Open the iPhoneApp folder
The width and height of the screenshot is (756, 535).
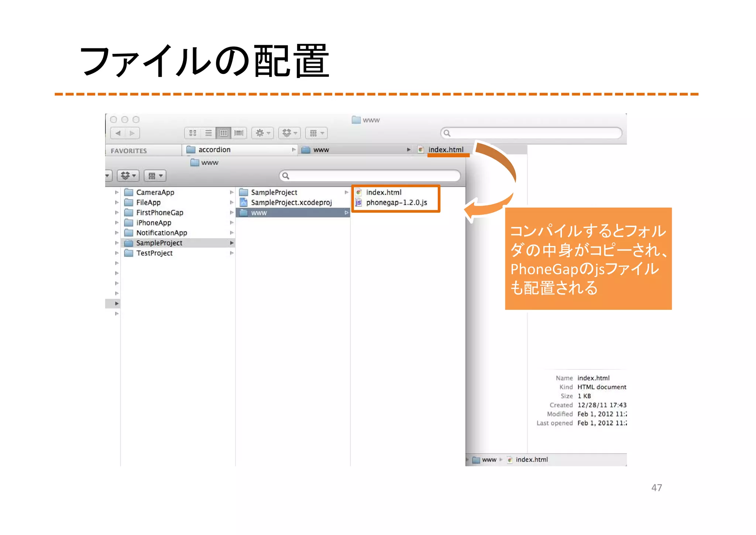pyautogui.click(x=154, y=223)
